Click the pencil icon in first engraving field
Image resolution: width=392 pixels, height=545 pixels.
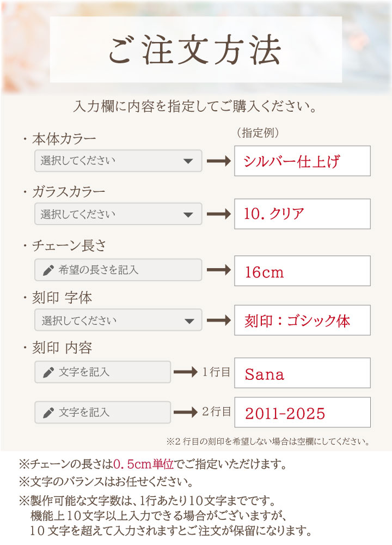click(x=48, y=372)
